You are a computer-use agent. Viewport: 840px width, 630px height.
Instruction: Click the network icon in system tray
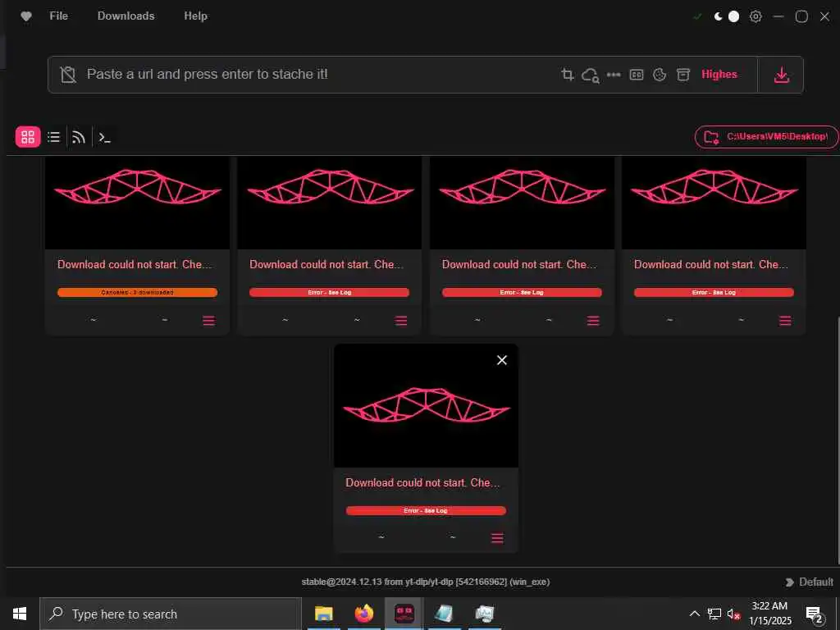pos(714,614)
